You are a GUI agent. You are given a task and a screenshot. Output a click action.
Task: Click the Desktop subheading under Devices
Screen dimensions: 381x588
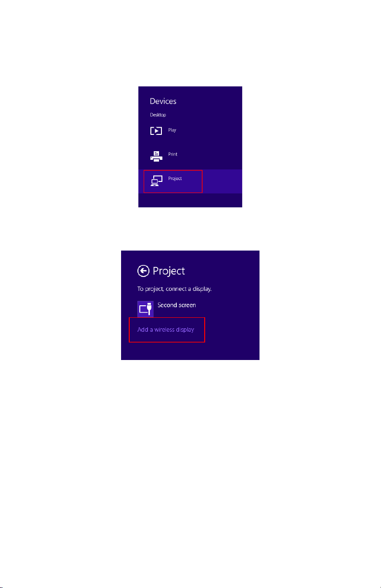[x=158, y=115]
